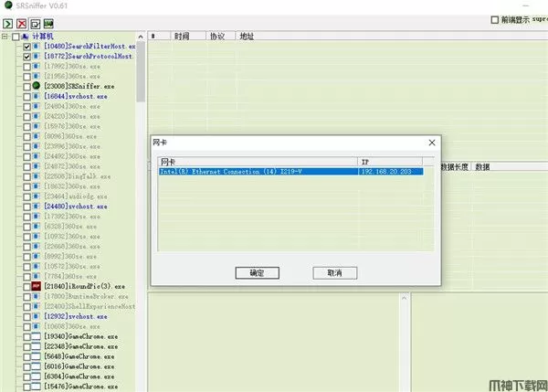Select the Intel(R) Ethernet Connection row
This screenshot has width=548, height=392.
[256, 171]
